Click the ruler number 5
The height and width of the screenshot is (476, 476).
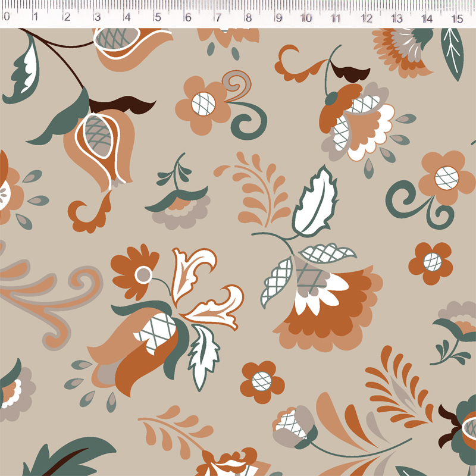click(x=158, y=17)
